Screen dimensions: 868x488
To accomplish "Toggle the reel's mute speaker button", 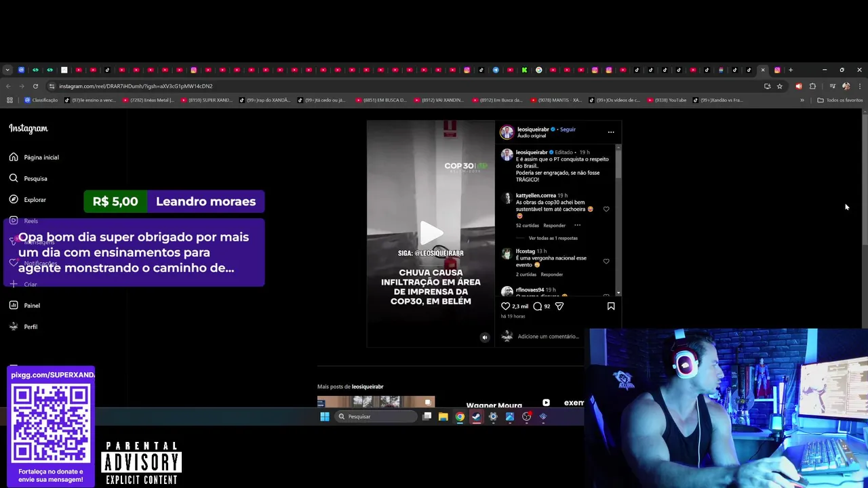I will pyautogui.click(x=484, y=337).
